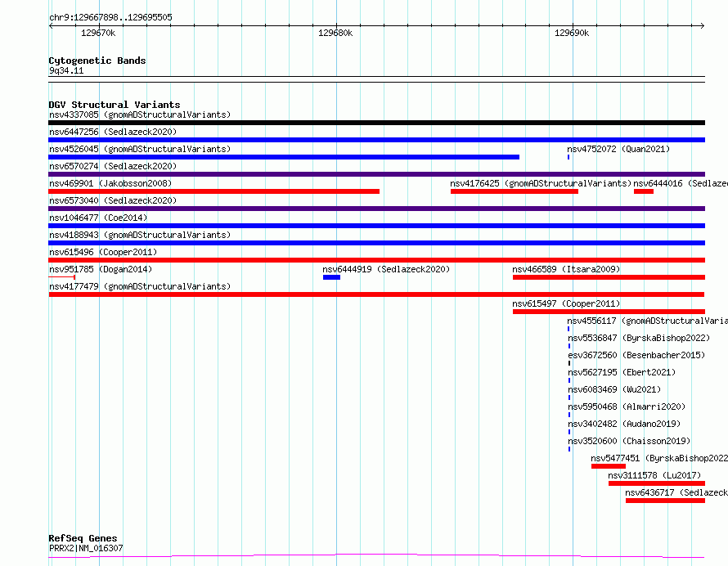Select the black nsv4337085 variant bar
The image size is (728, 566).
[x=376, y=123]
